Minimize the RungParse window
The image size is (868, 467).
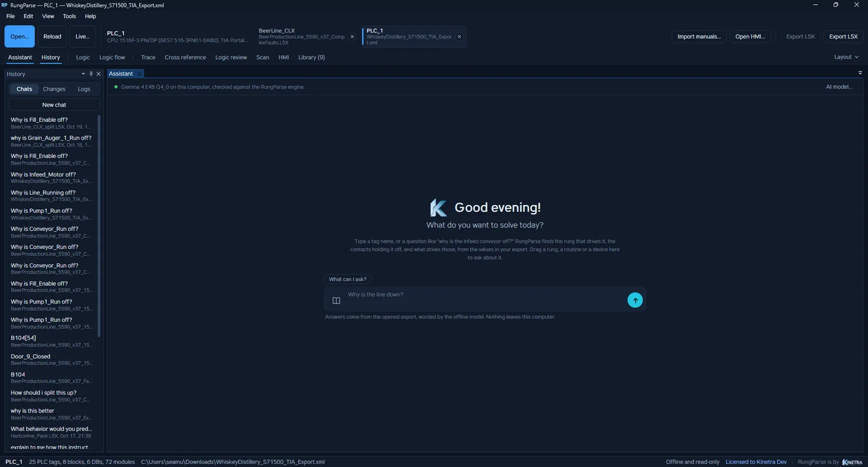[x=815, y=5]
